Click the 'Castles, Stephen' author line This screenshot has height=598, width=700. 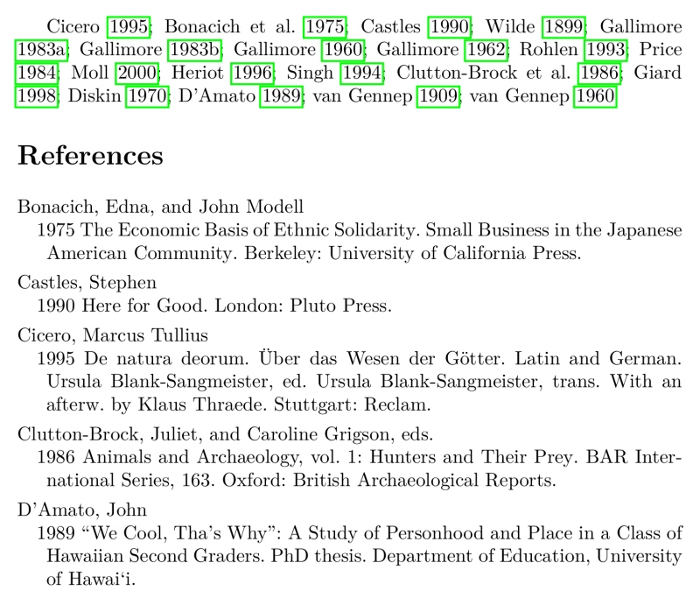(x=87, y=283)
